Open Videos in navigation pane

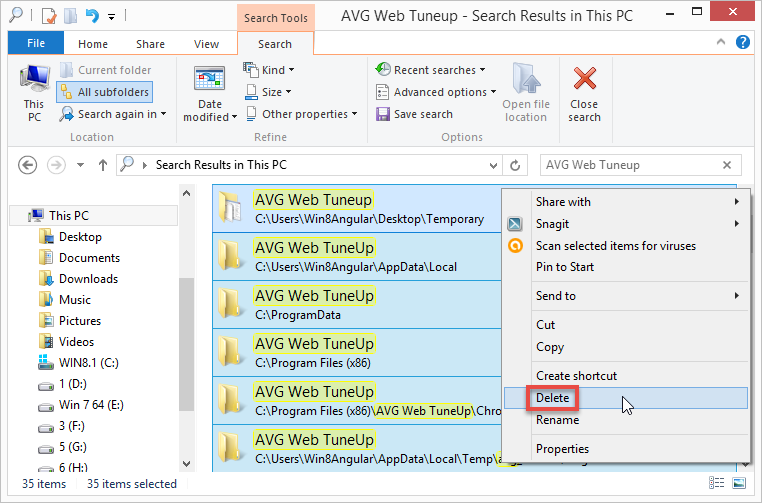[x=67, y=342]
